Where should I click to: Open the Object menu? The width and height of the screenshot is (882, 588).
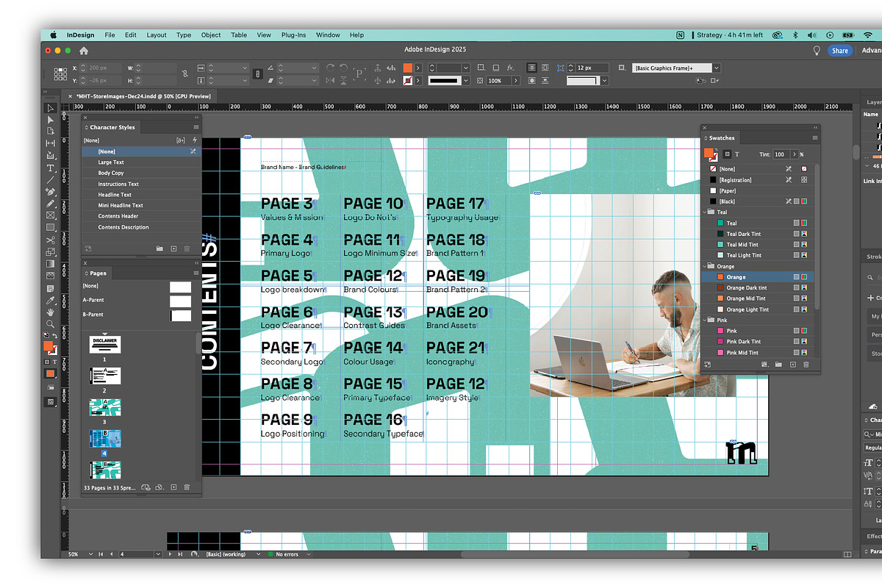coord(211,35)
